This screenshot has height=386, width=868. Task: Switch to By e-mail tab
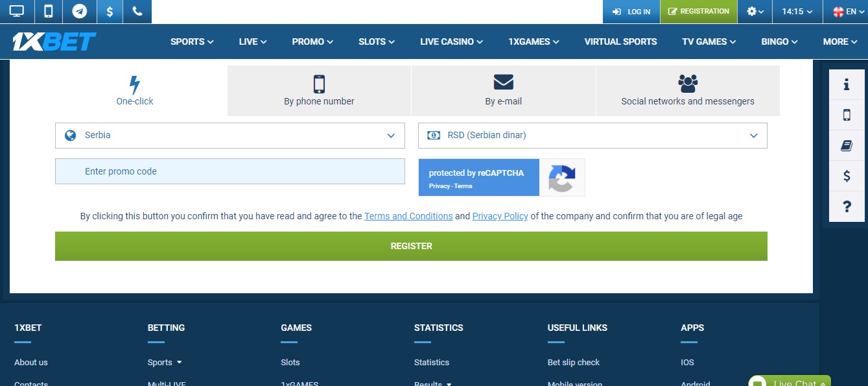[x=503, y=91]
